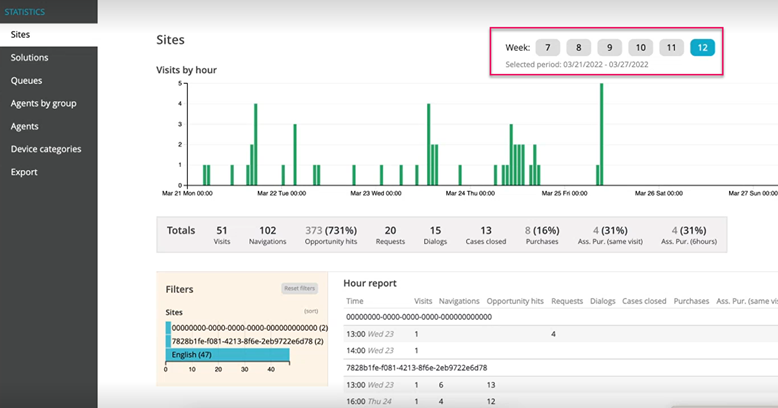This screenshot has width=778, height=408.
Task: Select the highlighted week 12 button
Action: [703, 47]
